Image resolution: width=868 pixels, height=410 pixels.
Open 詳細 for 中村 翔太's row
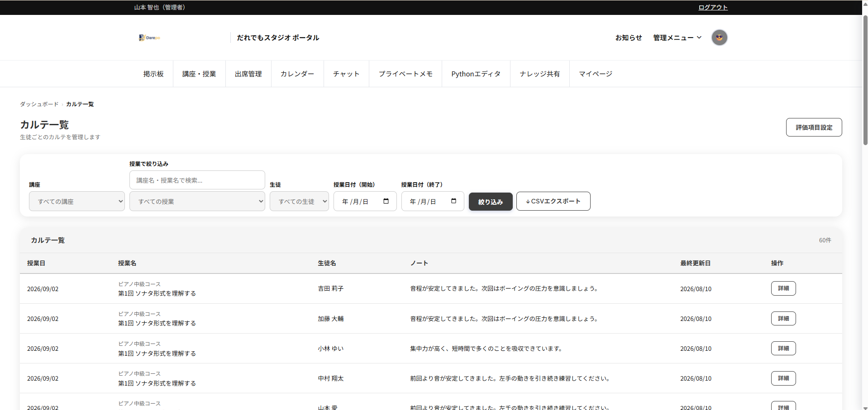coord(783,378)
